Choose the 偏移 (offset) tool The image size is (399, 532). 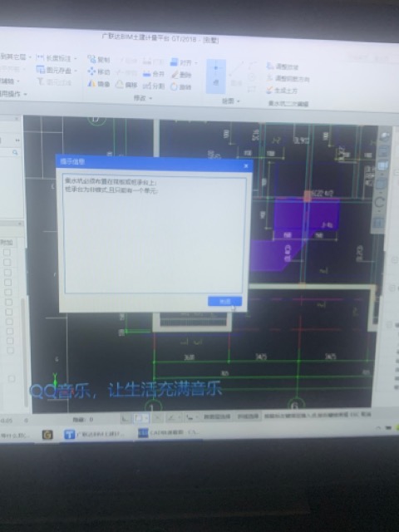(126, 85)
